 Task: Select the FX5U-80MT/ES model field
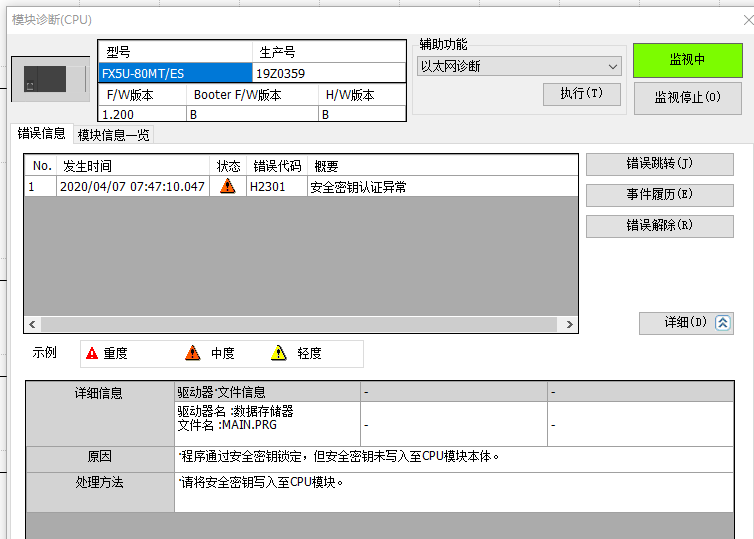click(x=175, y=73)
